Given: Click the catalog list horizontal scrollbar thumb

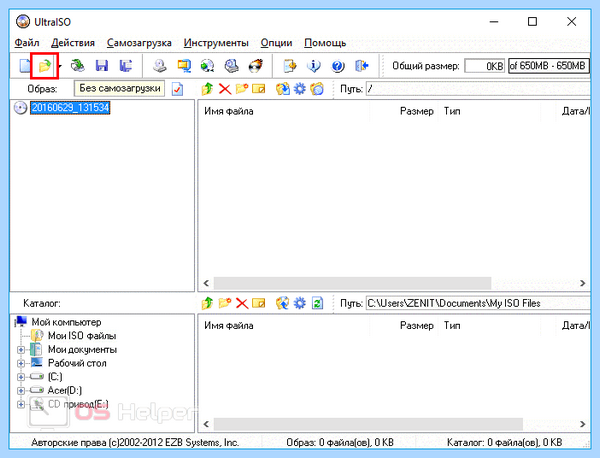Looking at the screenshot, I should click(368, 424).
